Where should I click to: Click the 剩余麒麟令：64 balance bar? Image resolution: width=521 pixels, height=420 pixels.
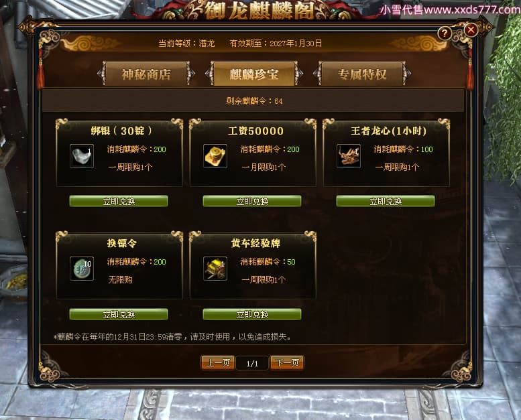pos(253,100)
